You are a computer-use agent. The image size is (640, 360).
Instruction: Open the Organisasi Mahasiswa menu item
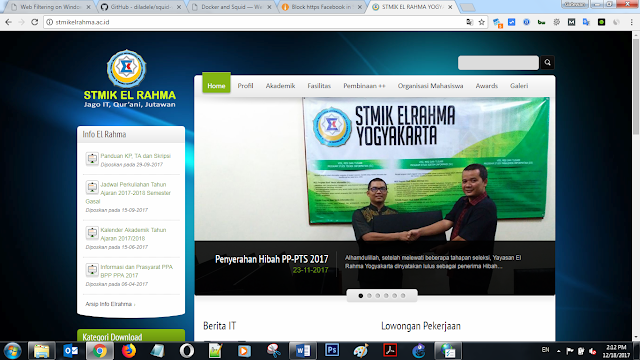(430, 86)
